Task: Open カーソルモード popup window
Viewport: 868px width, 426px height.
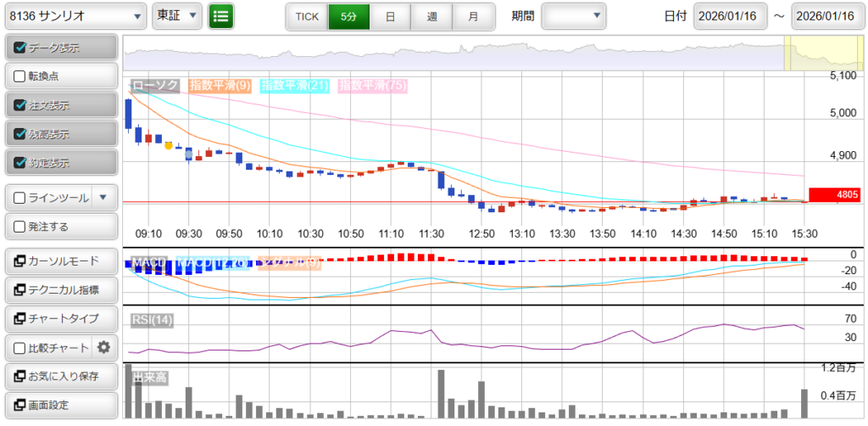Action: [59, 261]
